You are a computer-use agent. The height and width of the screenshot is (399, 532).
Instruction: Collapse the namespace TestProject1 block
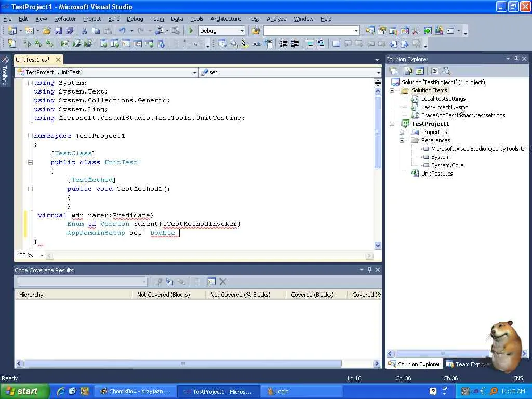[30, 136]
